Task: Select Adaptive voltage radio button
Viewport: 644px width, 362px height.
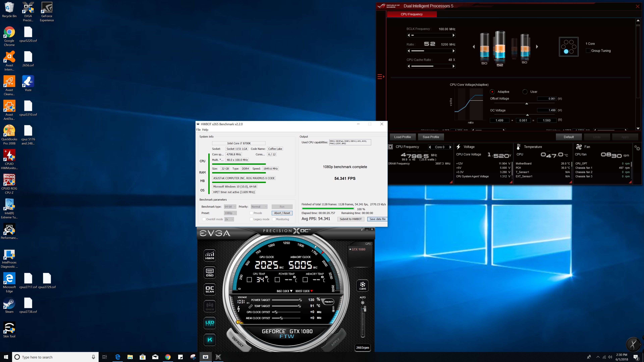Action: [x=492, y=92]
